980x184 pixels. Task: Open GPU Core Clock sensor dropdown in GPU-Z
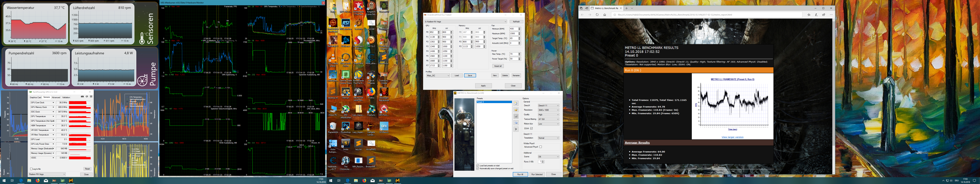tap(53, 102)
